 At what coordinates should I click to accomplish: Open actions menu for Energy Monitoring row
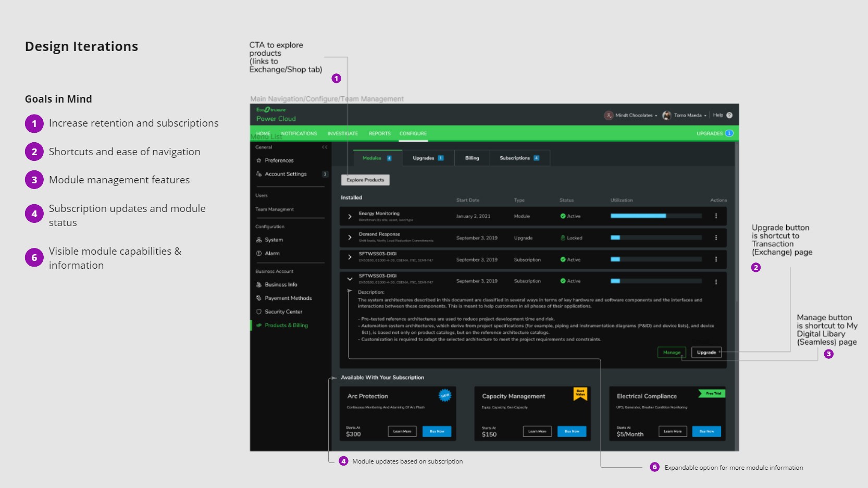[x=716, y=216]
